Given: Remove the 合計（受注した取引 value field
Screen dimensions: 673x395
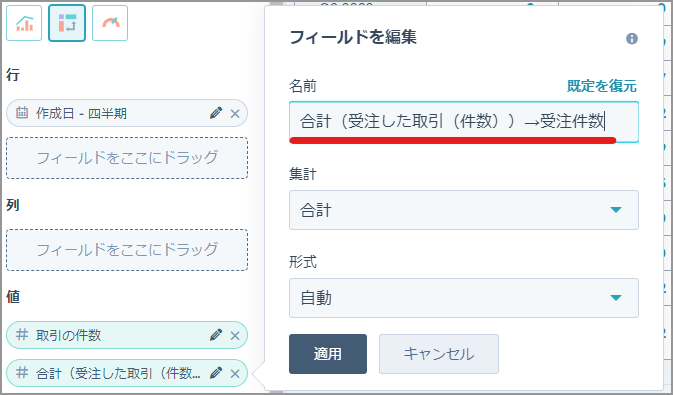Looking at the screenshot, I should pos(235,374).
